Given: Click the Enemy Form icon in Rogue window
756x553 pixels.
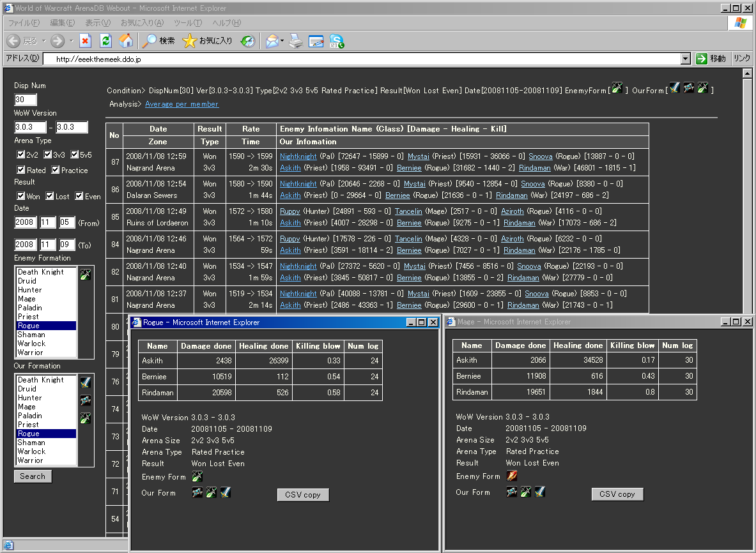Looking at the screenshot, I should tap(197, 476).
